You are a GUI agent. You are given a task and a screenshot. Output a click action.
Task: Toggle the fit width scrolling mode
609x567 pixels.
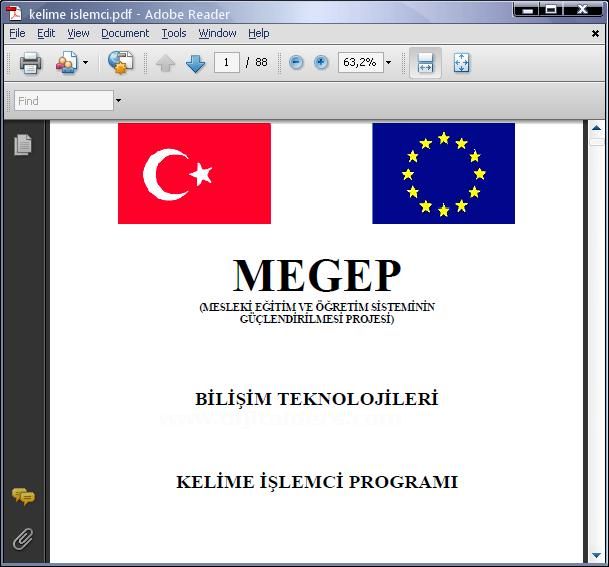point(425,63)
